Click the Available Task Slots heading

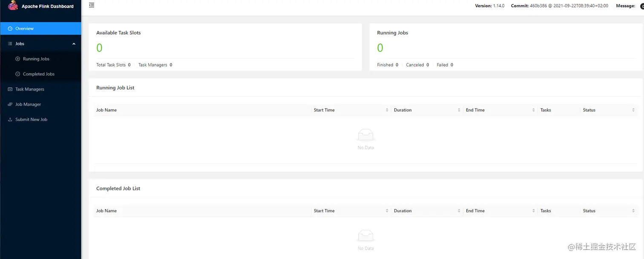coord(118,33)
